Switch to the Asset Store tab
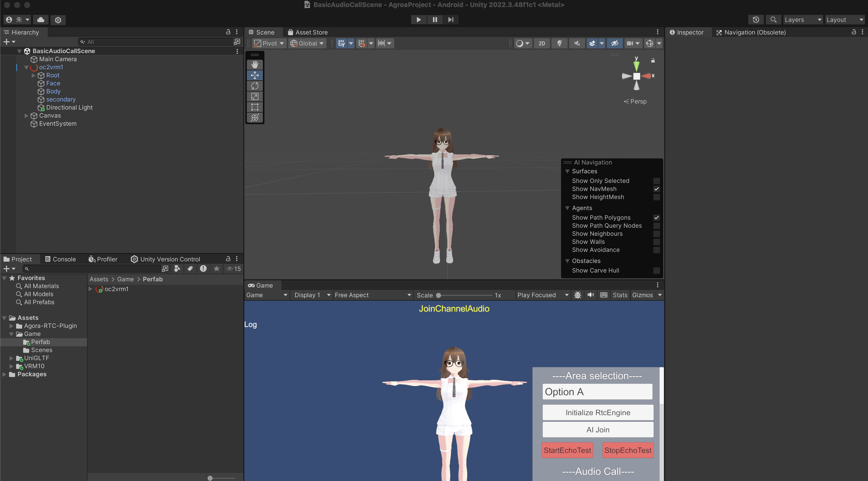The image size is (868, 481). [308, 32]
